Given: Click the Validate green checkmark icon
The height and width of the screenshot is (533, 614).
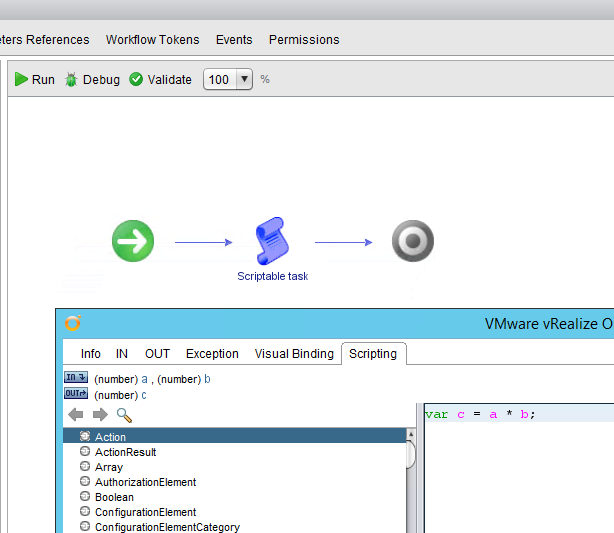Looking at the screenshot, I should 136,79.
